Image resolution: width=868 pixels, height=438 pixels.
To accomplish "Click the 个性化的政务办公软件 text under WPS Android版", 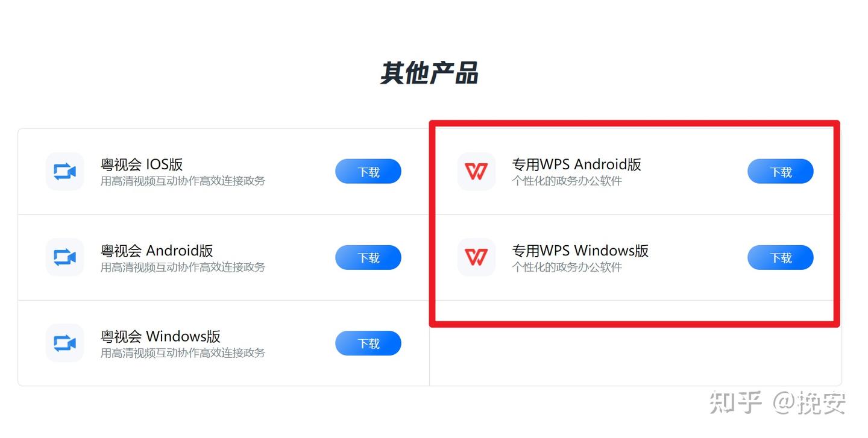I will click(567, 181).
